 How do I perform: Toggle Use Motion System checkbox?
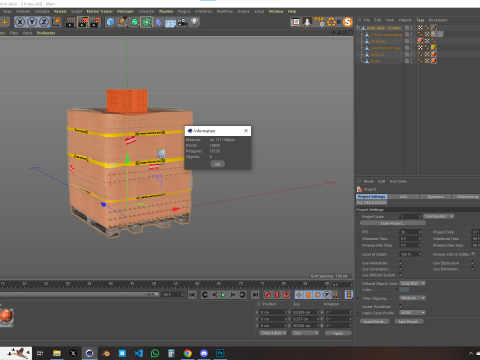pos(401,275)
